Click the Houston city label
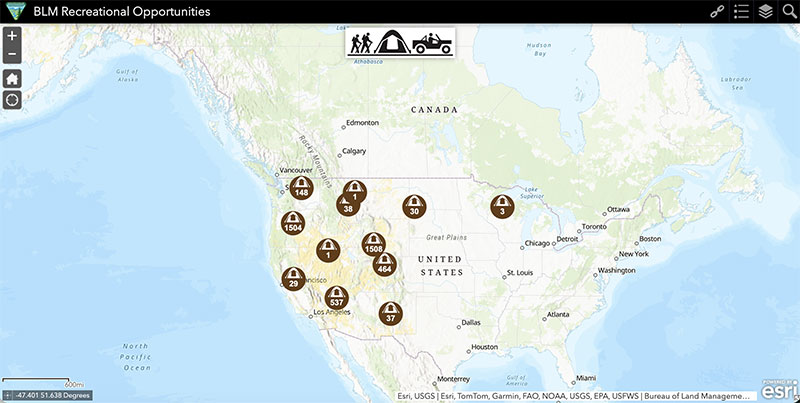Image resolution: width=800 pixels, height=403 pixels. (x=484, y=347)
